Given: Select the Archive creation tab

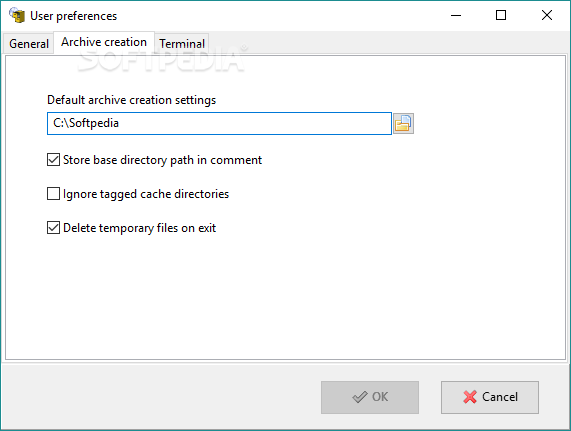Looking at the screenshot, I should pos(104,42).
